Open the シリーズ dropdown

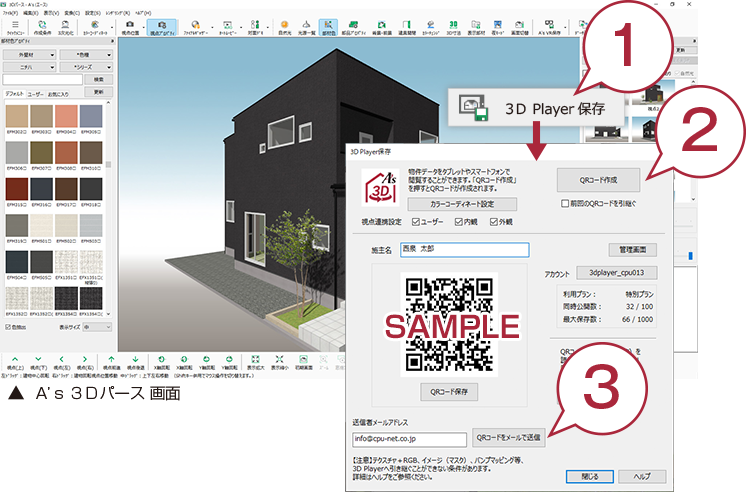click(x=86, y=67)
